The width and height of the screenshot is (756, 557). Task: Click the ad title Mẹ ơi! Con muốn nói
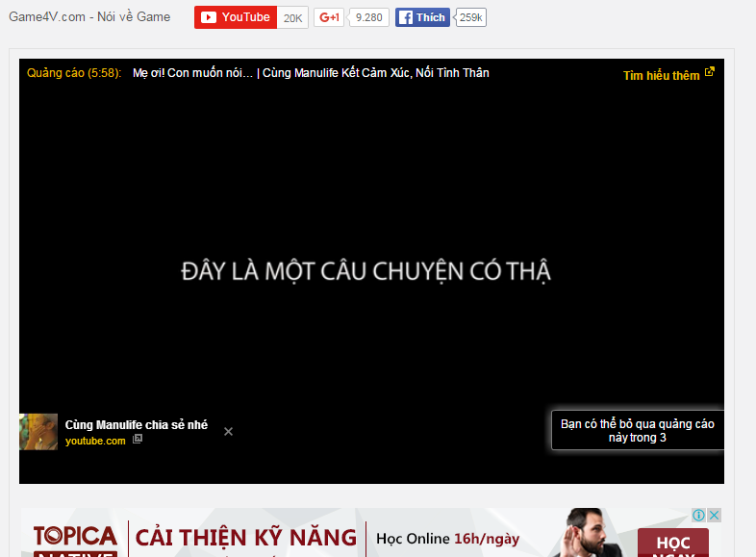pyautogui.click(x=311, y=73)
